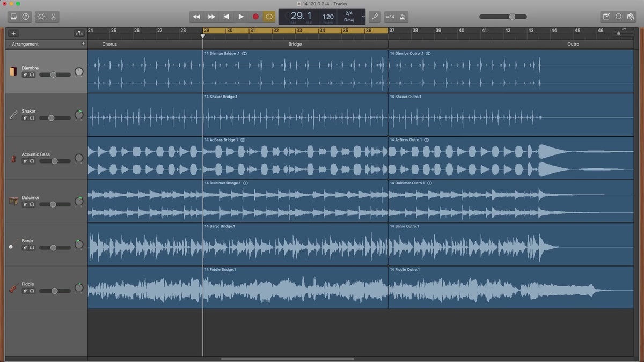Viewport: 644px width, 362px height.
Task: Toggle the metronome click
Action: click(x=403, y=17)
